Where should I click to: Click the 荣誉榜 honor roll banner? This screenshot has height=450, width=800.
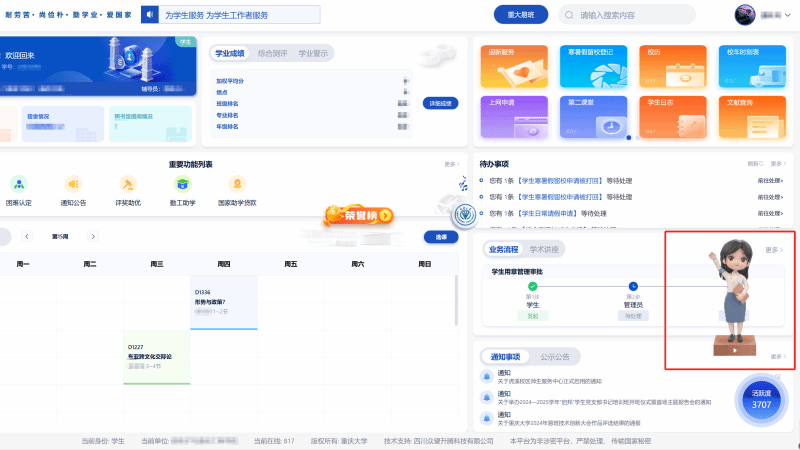(357, 215)
